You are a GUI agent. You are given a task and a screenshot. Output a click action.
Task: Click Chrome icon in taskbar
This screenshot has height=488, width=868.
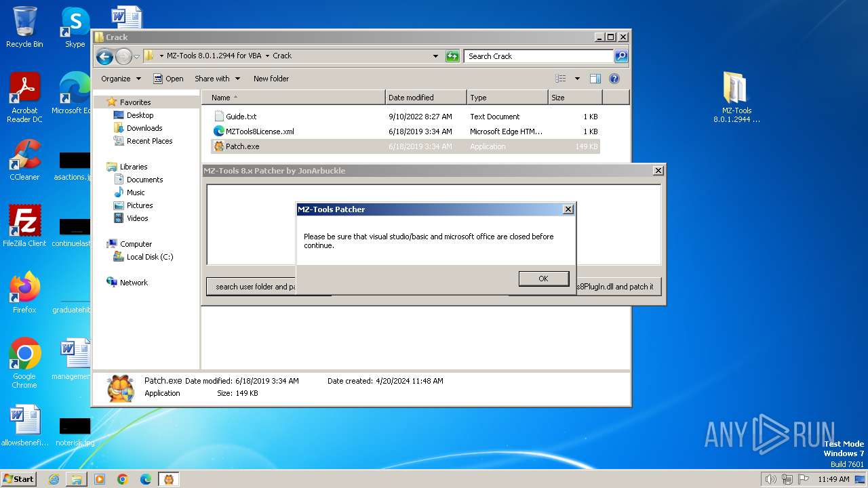pos(123,479)
